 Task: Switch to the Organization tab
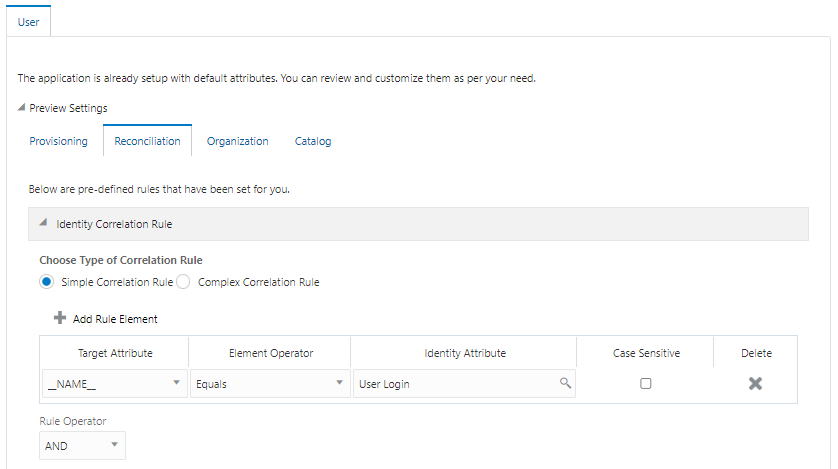(x=237, y=141)
